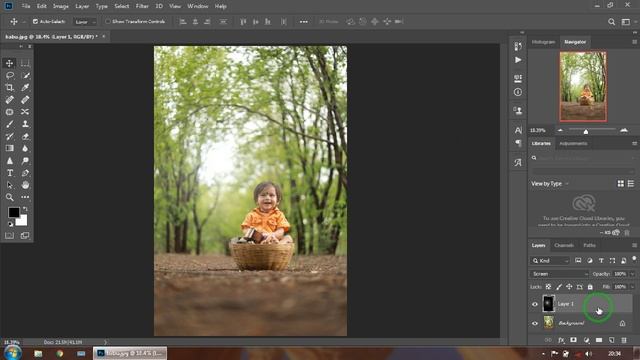Toggle the layer filter on/off switch
This screenshot has height=360, width=640.
[x=634, y=259]
